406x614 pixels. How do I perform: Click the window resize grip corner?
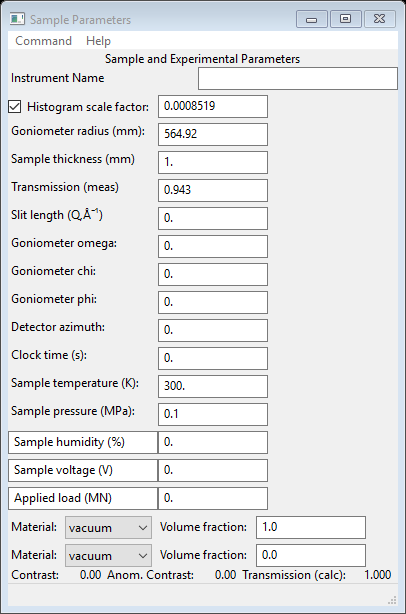392,600
